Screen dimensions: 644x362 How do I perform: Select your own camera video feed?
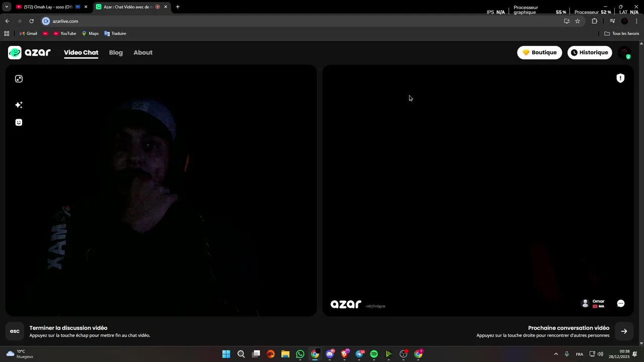pyautogui.click(x=161, y=191)
